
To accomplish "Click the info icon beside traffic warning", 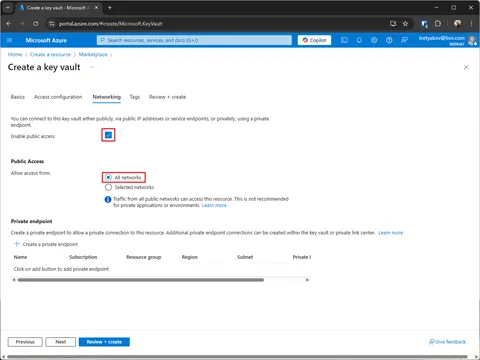I will pyautogui.click(x=108, y=199).
